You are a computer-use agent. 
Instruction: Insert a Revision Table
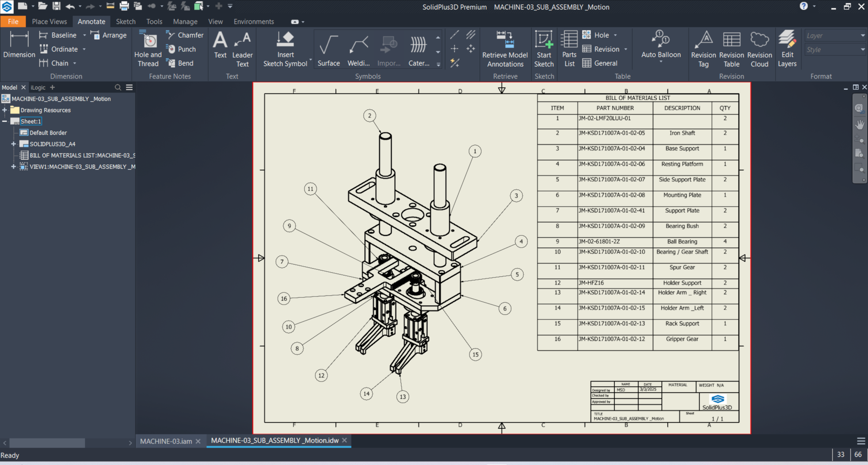(x=731, y=49)
